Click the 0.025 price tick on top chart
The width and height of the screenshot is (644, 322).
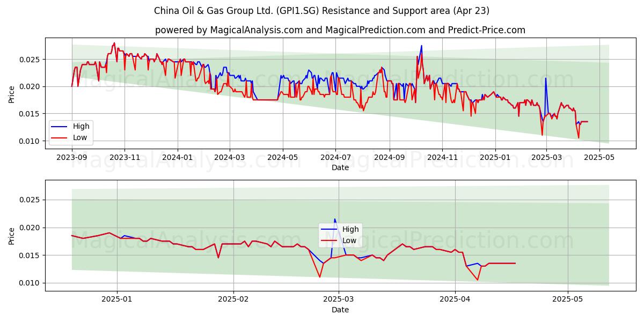point(31,59)
